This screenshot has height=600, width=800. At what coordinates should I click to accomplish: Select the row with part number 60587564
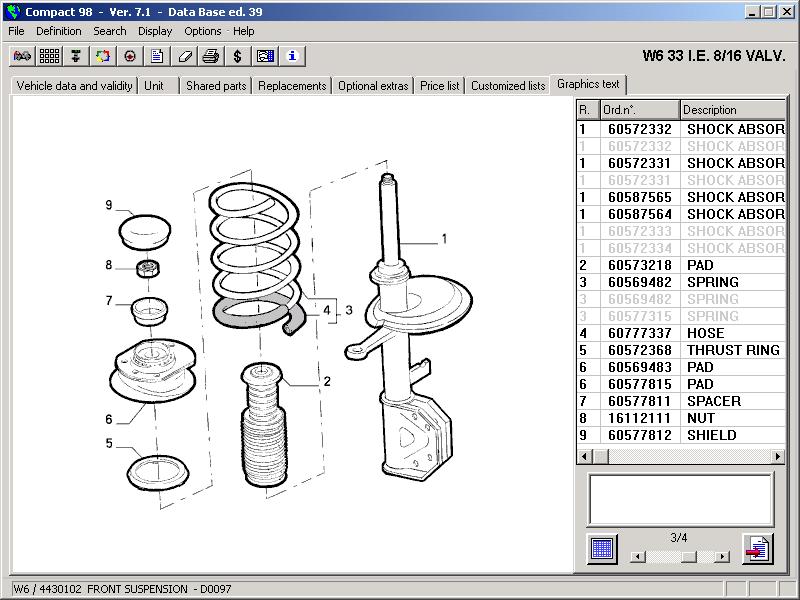[681, 214]
